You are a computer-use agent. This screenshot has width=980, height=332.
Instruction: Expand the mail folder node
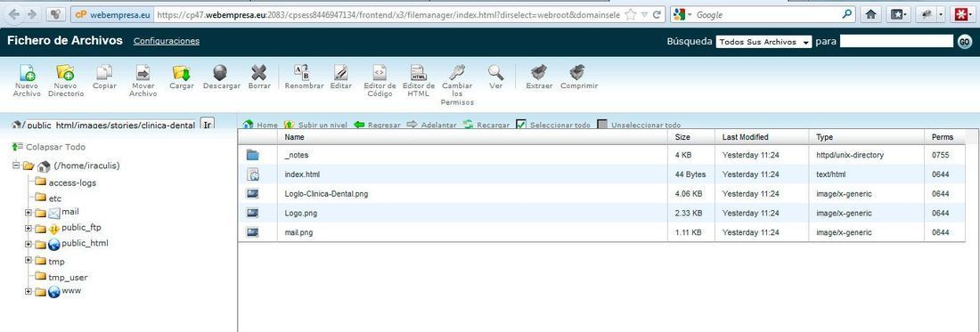(29, 213)
